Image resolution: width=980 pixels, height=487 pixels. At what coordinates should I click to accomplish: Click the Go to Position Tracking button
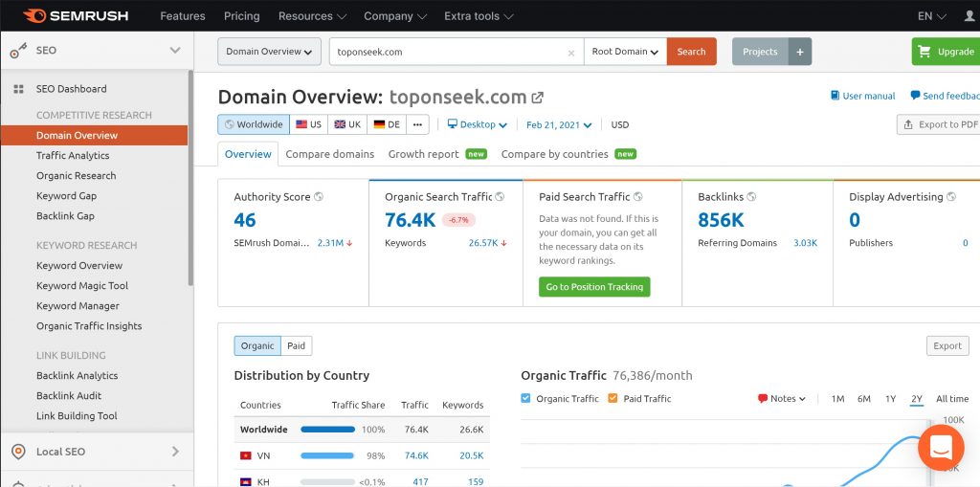[594, 287]
